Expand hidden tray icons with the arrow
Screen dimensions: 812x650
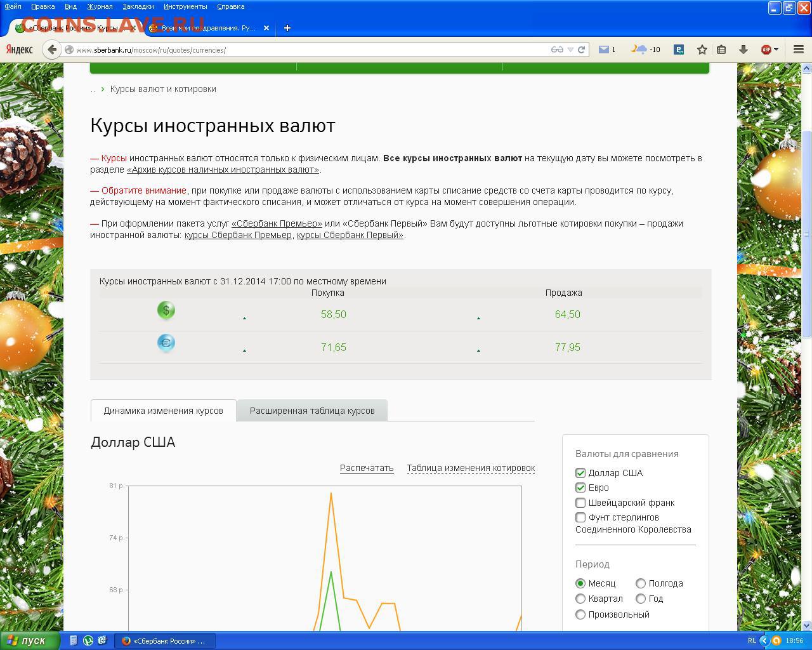point(764,640)
